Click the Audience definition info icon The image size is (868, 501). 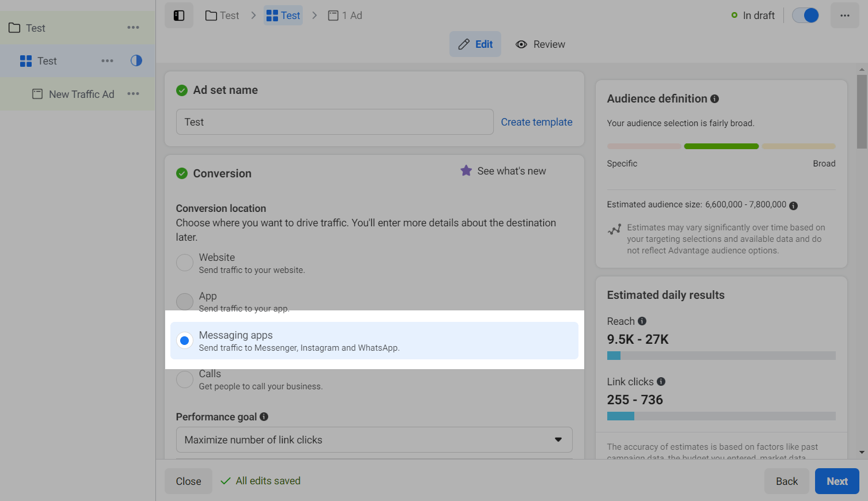(714, 99)
